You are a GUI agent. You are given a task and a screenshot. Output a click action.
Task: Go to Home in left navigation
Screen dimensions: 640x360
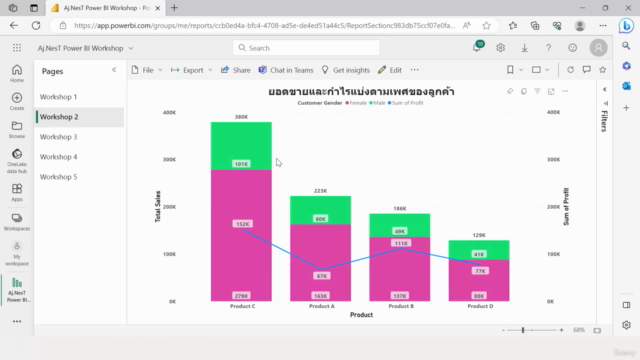(x=17, y=73)
